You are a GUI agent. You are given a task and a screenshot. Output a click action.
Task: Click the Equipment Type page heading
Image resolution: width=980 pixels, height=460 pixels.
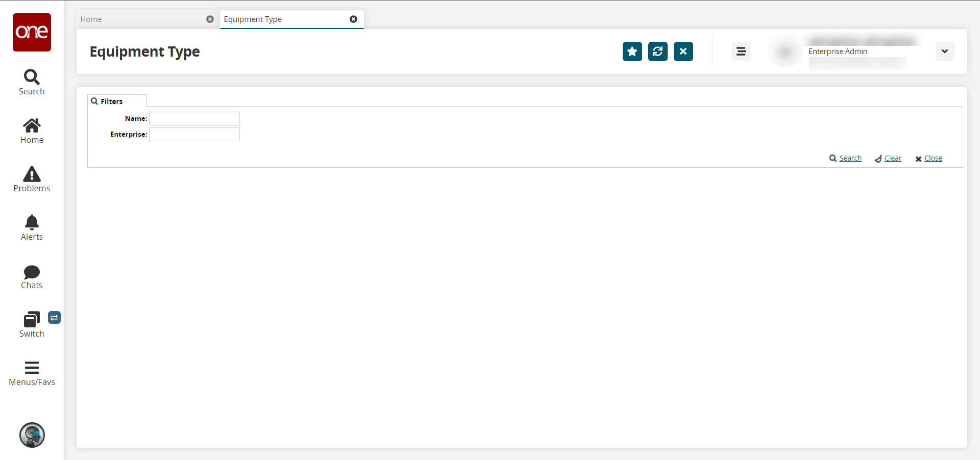(145, 52)
